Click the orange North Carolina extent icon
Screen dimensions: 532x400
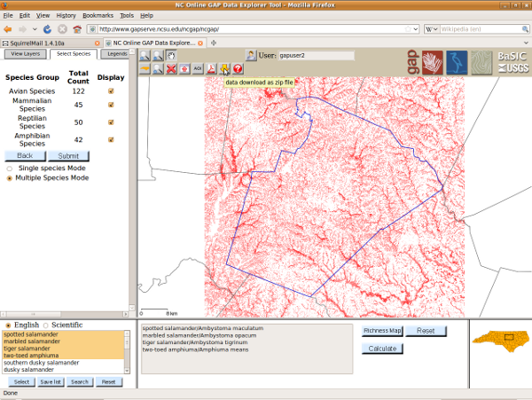[145, 69]
